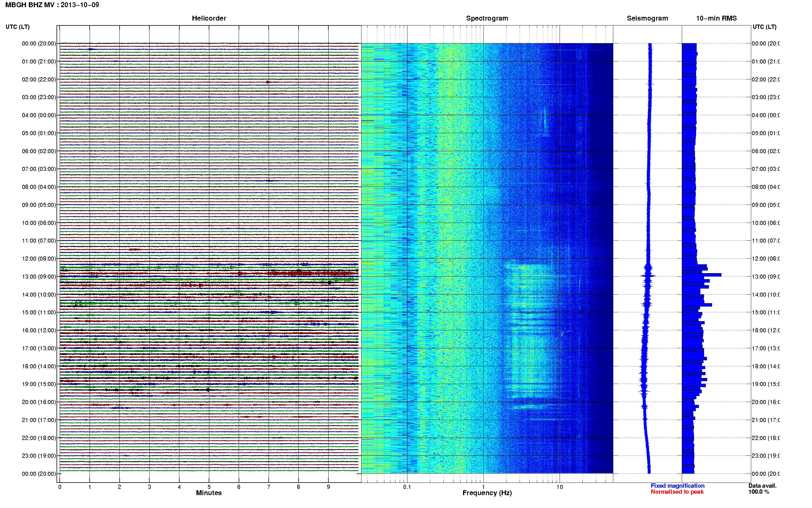This screenshot has height=508, width=812.
Task: Click the left time label '01:00 (21:00)'
Action: pyautogui.click(x=39, y=61)
